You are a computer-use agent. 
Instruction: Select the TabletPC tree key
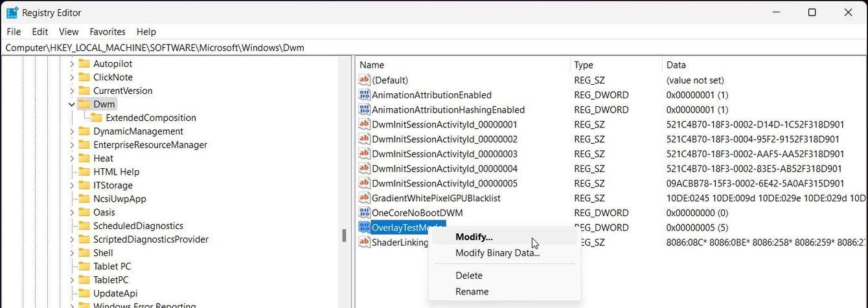111,280
